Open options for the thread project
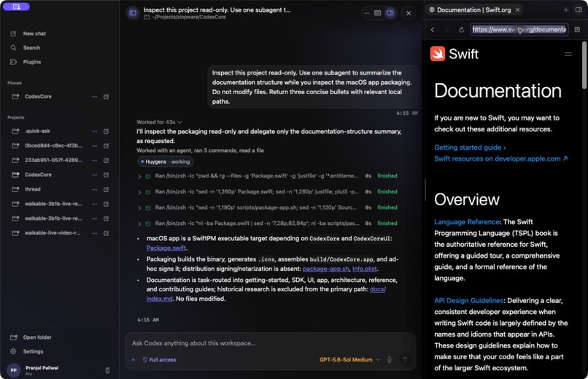 (95, 190)
